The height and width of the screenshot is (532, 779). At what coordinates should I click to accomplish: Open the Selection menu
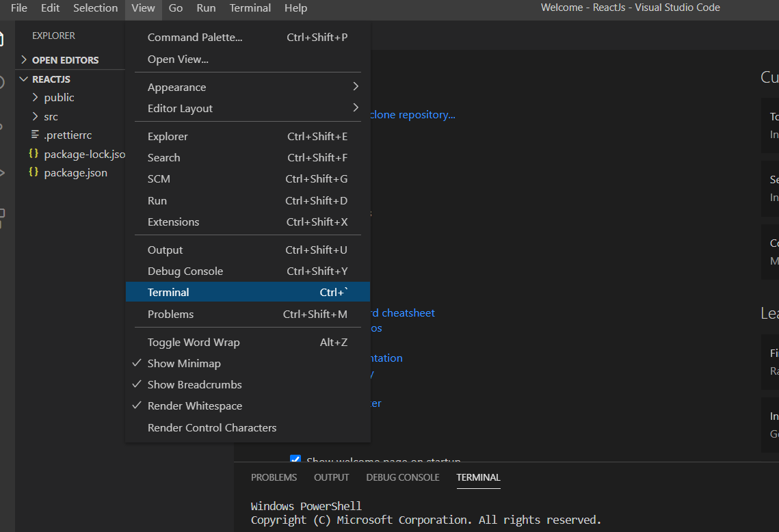pos(95,8)
